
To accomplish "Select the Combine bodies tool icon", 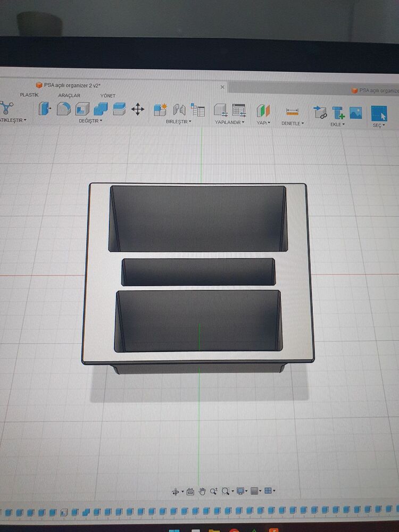I will coord(101,109).
